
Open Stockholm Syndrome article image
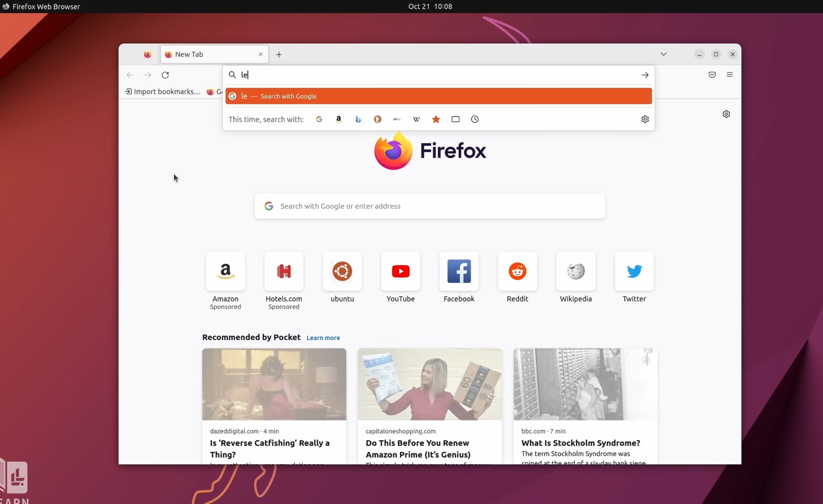[585, 384]
